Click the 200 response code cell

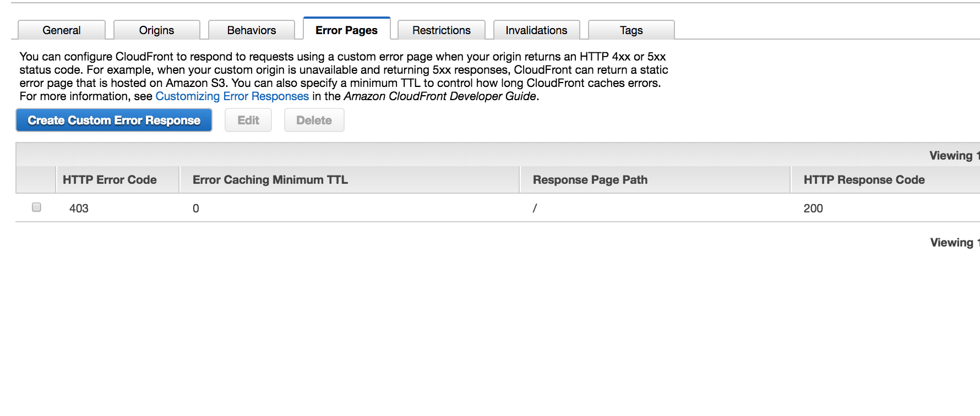point(813,209)
